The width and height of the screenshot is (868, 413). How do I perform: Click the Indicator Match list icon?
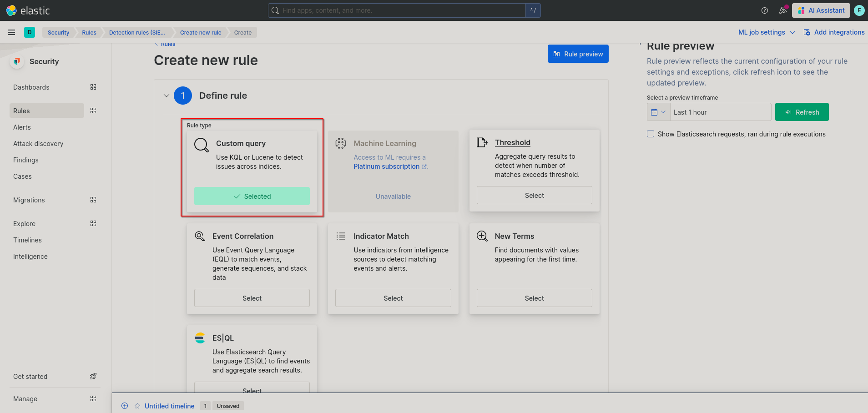341,236
